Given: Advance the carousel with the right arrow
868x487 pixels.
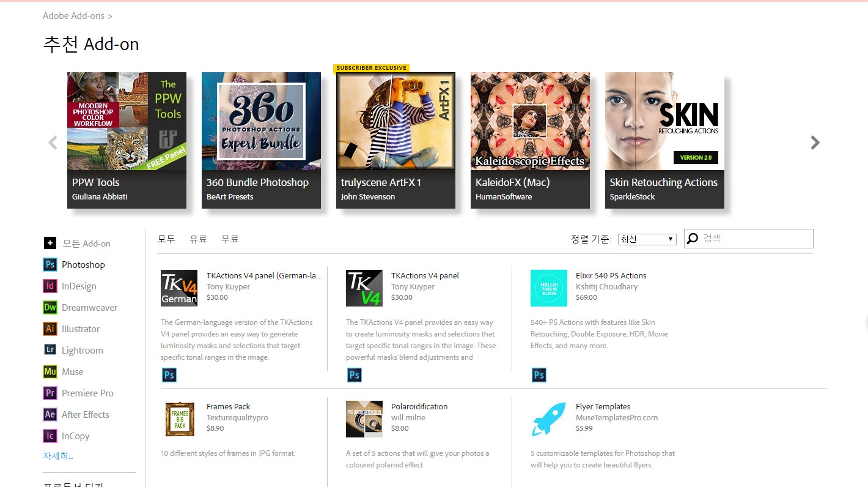Looking at the screenshot, I should (815, 142).
